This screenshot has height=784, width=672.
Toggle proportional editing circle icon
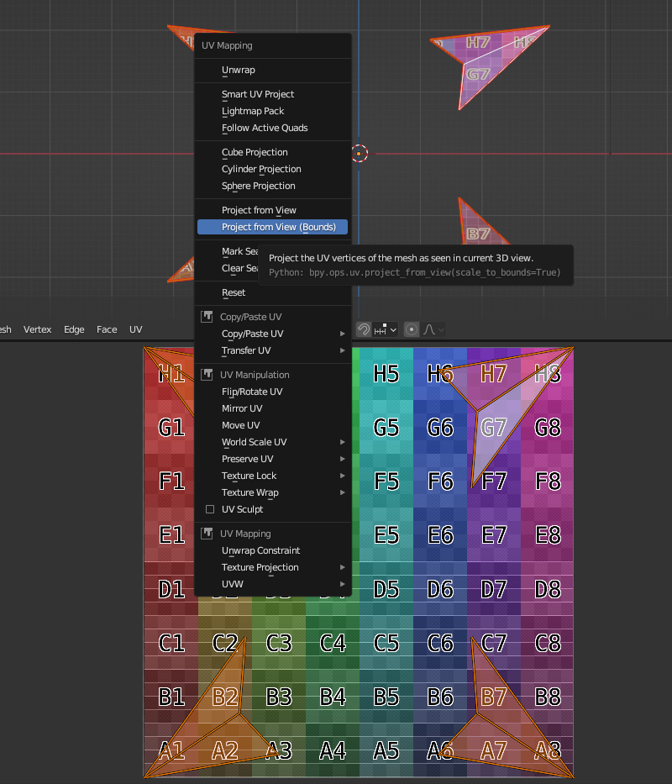pos(412,329)
